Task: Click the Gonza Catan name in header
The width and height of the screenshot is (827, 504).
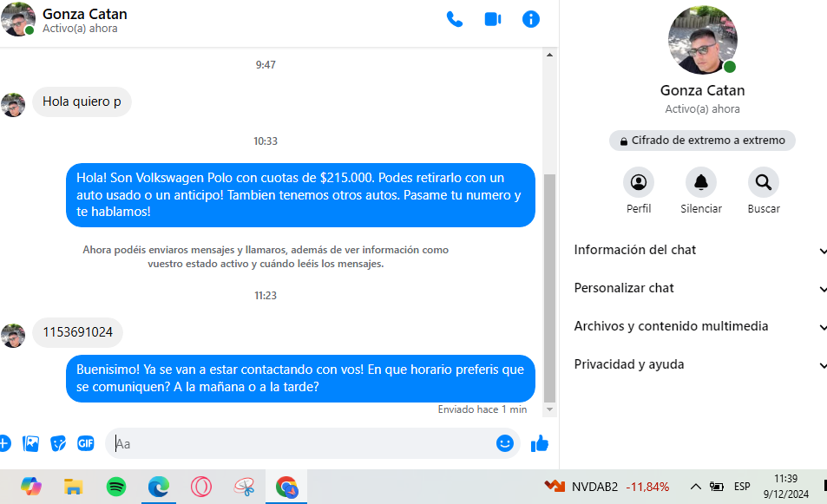Action: 85,14
